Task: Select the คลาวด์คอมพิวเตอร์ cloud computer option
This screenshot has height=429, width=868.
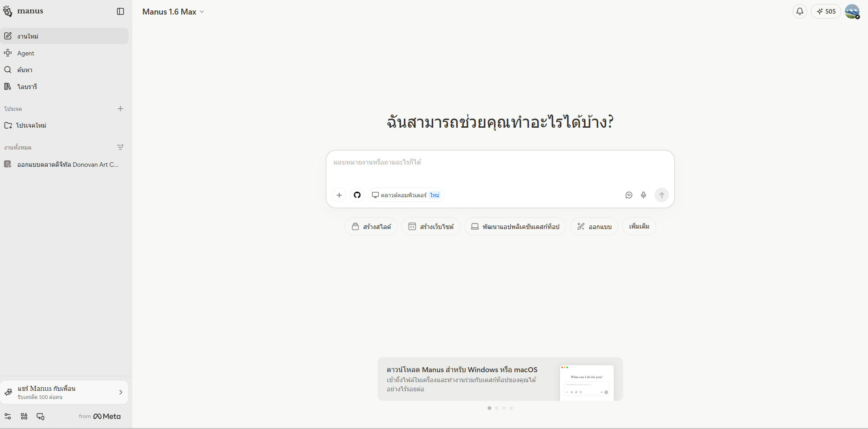Action: [x=406, y=195]
